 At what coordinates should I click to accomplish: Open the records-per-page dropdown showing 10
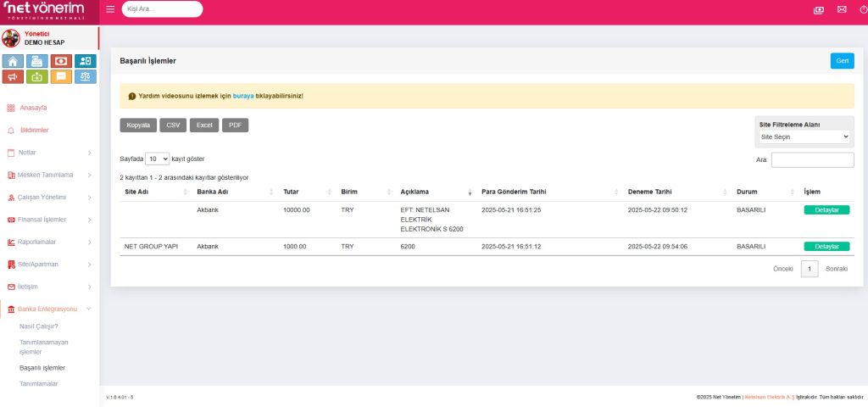157,159
